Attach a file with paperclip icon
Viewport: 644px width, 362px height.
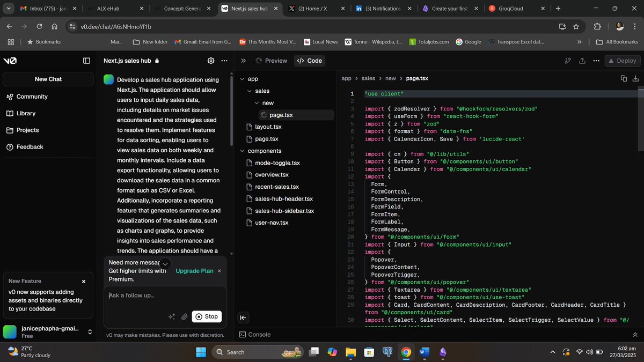pos(184,316)
